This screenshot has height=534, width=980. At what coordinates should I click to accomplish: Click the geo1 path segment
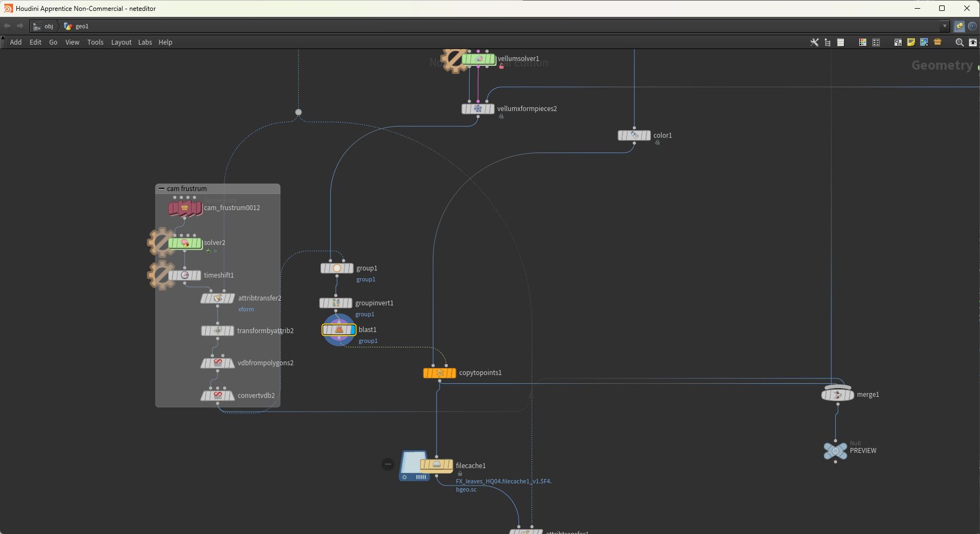pos(77,26)
